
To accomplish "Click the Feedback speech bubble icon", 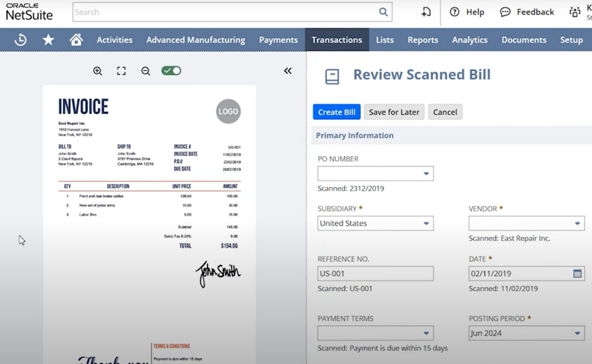I will [x=505, y=12].
